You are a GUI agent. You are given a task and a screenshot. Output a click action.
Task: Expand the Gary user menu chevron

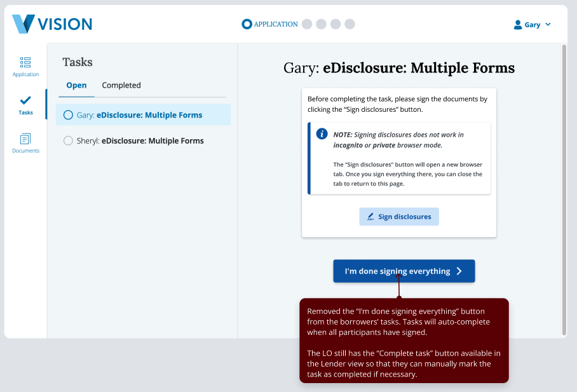click(x=548, y=25)
